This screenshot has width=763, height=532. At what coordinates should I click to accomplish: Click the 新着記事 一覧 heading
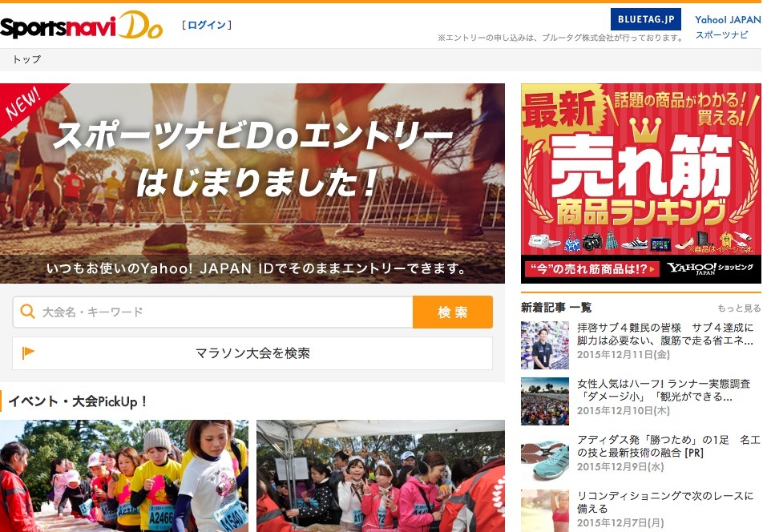pyautogui.click(x=556, y=308)
